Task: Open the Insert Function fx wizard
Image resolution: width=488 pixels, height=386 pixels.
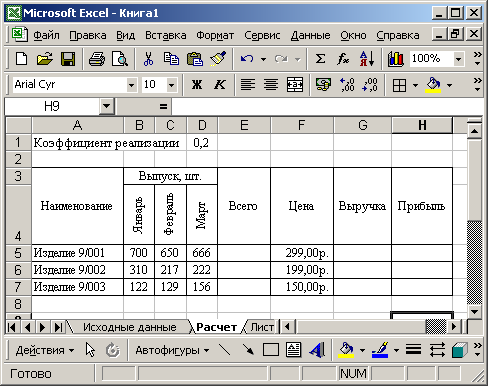Action: click(x=343, y=59)
